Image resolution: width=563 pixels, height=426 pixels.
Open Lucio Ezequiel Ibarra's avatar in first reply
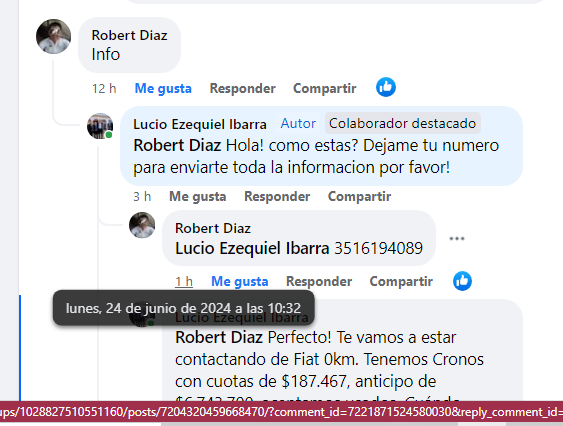pos(100,126)
